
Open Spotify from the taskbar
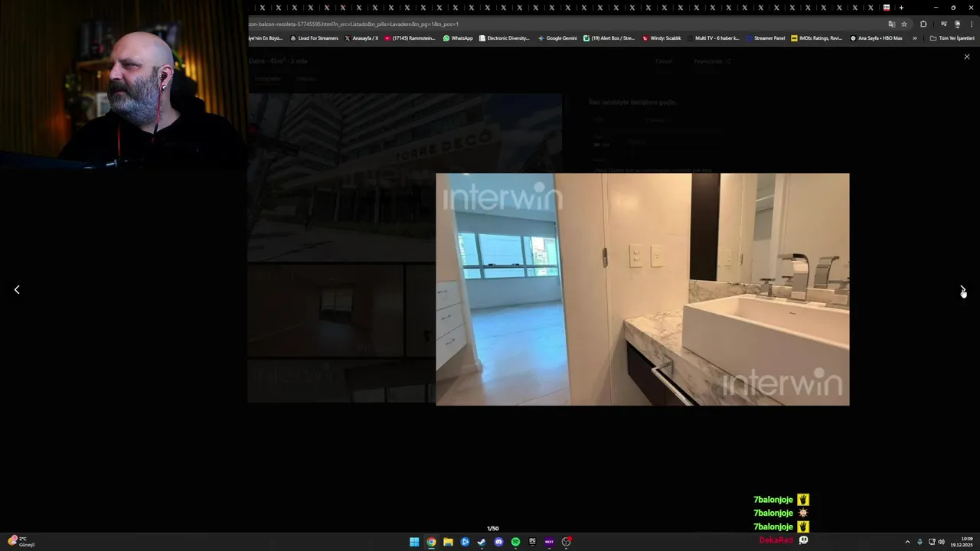pos(515,542)
